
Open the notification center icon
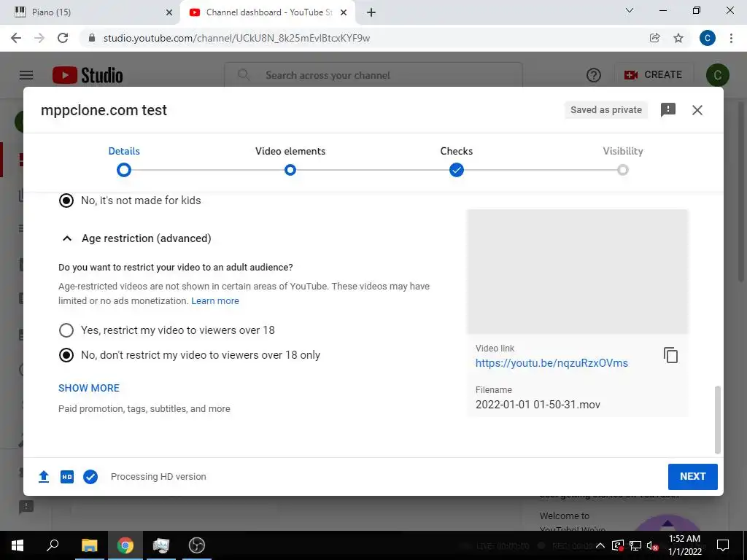[x=723, y=545]
